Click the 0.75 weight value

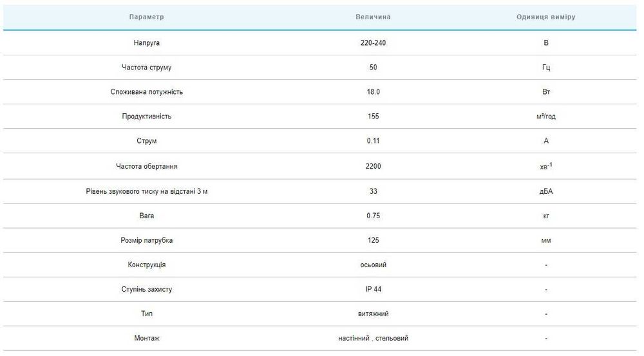point(374,216)
